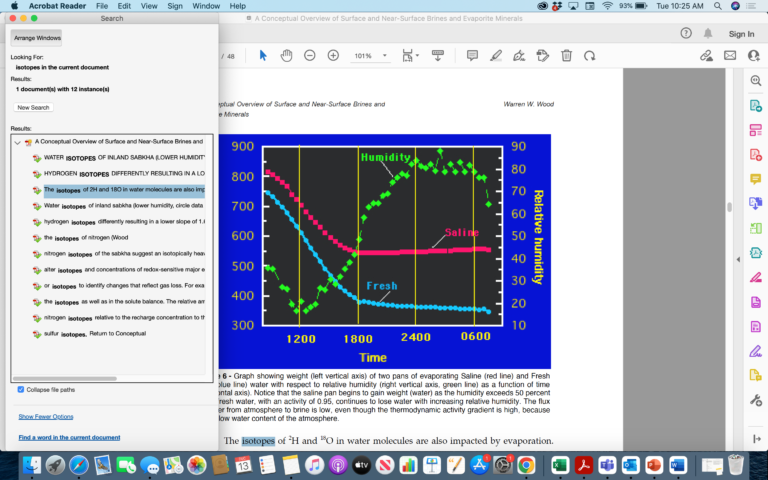
Task: Add a sticky note comment
Action: tap(472, 56)
